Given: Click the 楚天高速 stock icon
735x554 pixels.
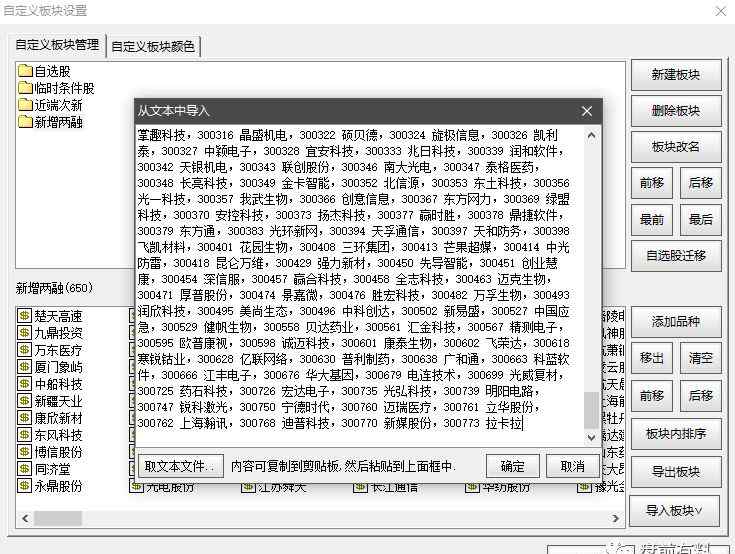Looking at the screenshot, I should (25, 316).
